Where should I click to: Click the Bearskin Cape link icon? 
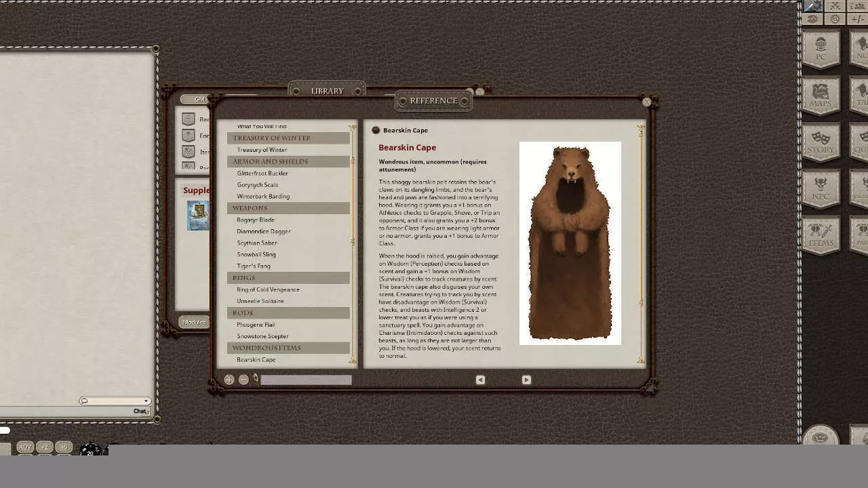click(x=376, y=130)
